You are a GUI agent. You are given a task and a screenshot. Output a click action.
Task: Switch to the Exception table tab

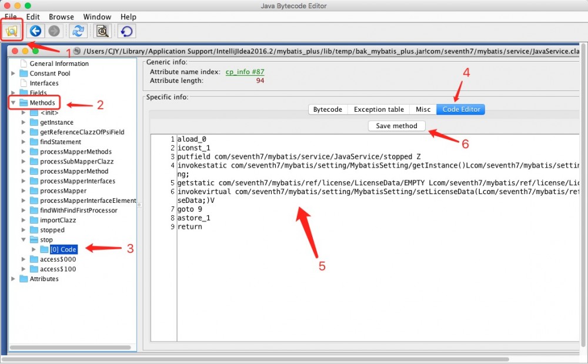coord(378,109)
